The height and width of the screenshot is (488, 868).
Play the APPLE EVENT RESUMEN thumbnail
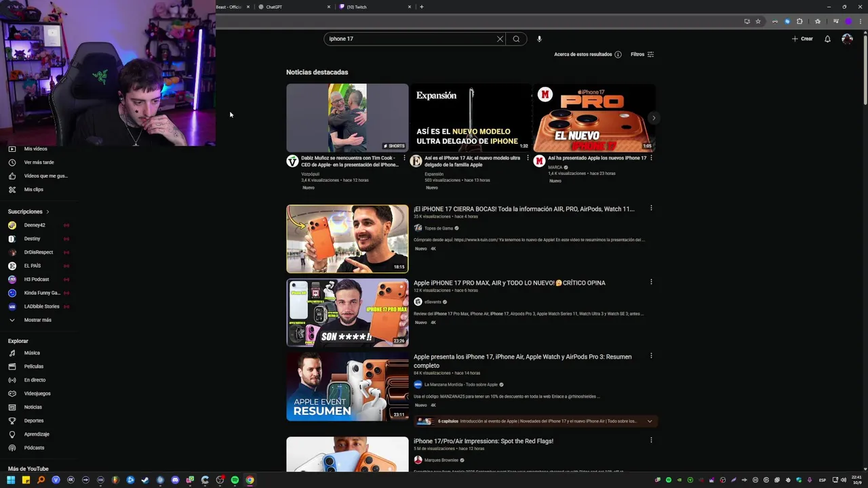pyautogui.click(x=347, y=386)
